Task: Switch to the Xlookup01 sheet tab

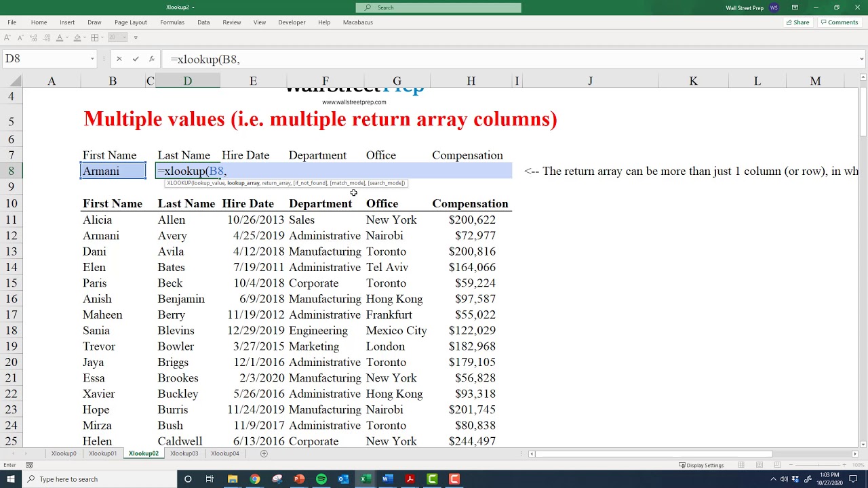Action: [102, 453]
